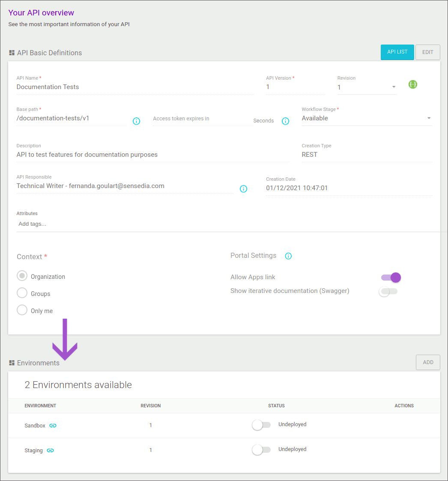Click the info icon next to Base path

(136, 121)
